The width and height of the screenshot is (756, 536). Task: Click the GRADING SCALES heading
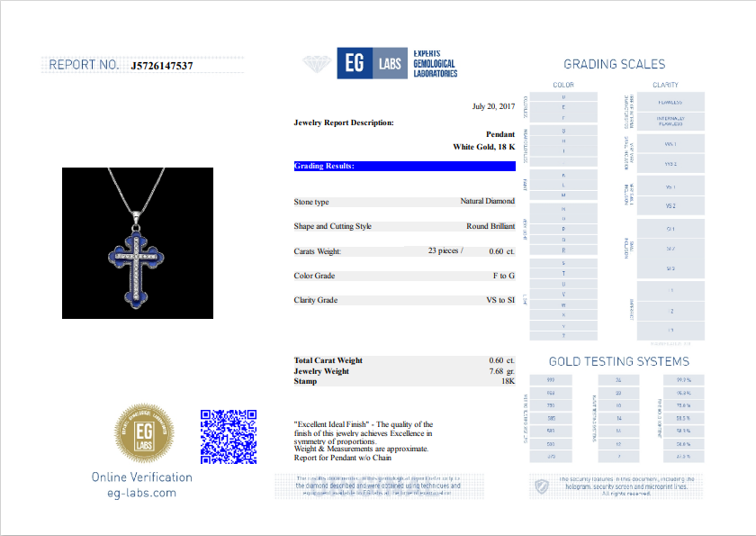[614, 64]
